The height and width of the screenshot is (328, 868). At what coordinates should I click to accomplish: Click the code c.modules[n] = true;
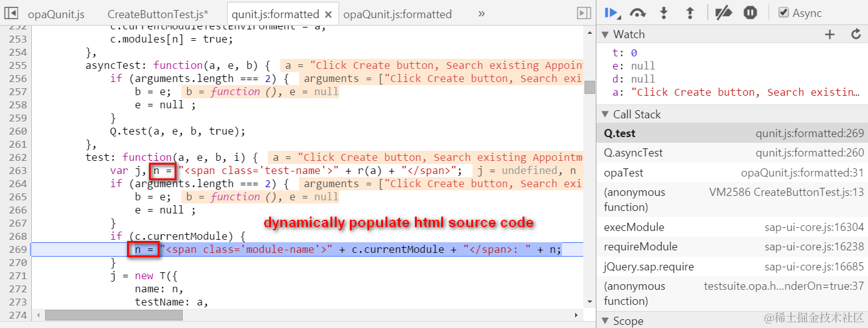(x=171, y=39)
